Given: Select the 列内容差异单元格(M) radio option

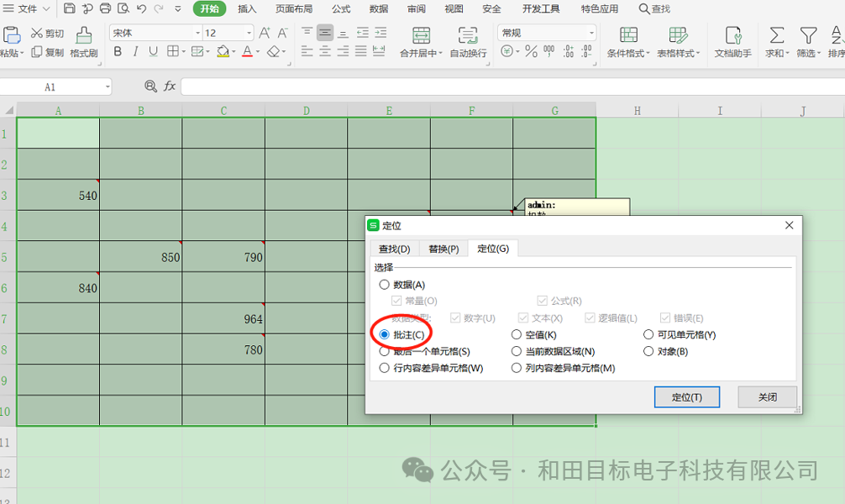Looking at the screenshot, I should click(x=517, y=368).
